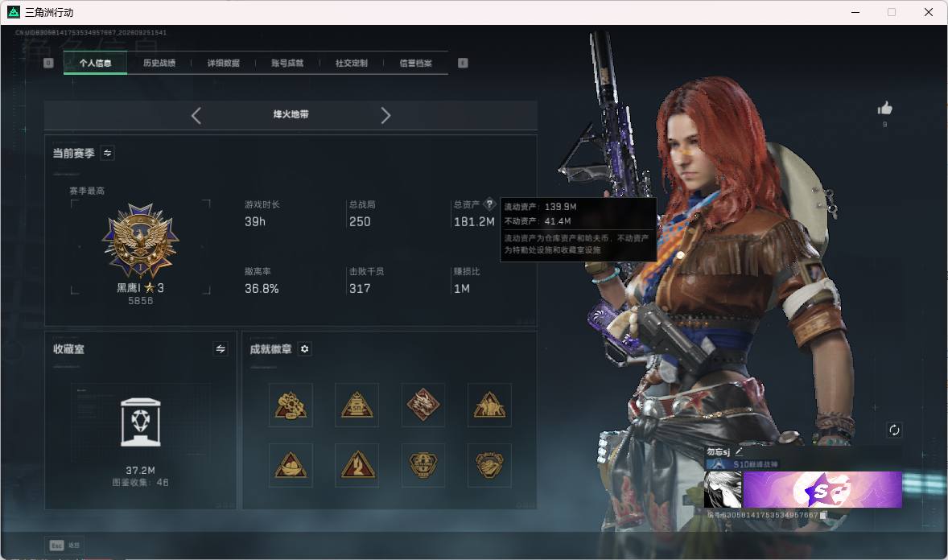
Task: Toggle the 当前赛季 season swap icon
Action: 108,153
